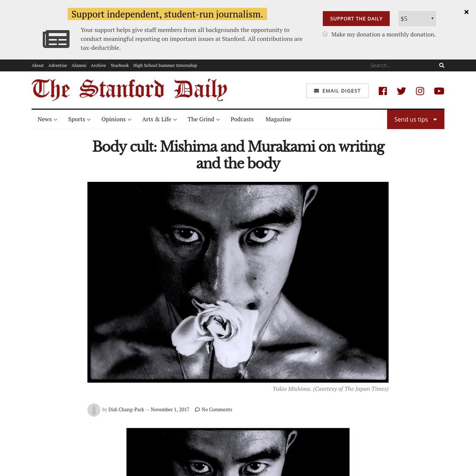Open the Twitter bird icon
The image size is (476, 476).
[401, 91]
